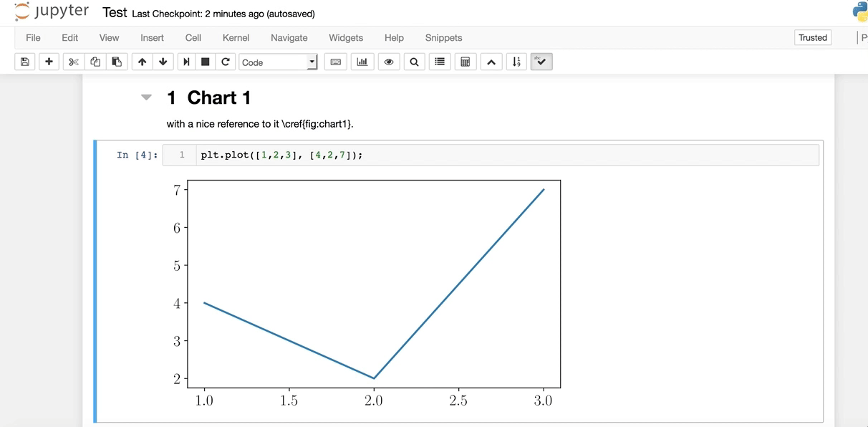Collapse the Chart 1 heading section
This screenshot has width=868, height=427.
pos(147,97)
